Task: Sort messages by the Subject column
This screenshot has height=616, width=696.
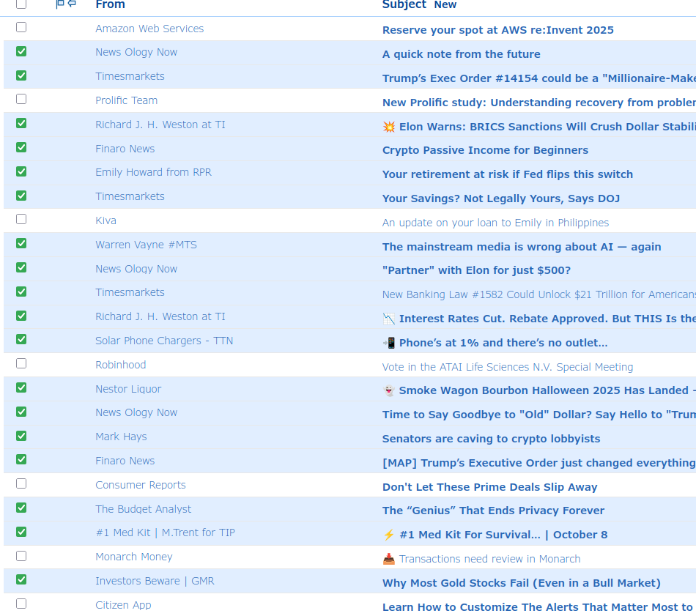Action: pos(404,5)
